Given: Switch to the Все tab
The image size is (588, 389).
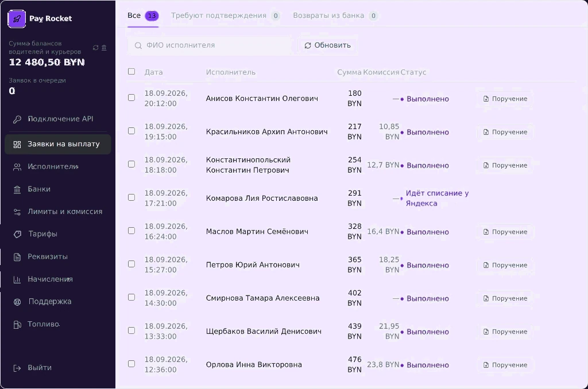Looking at the screenshot, I should tap(143, 15).
